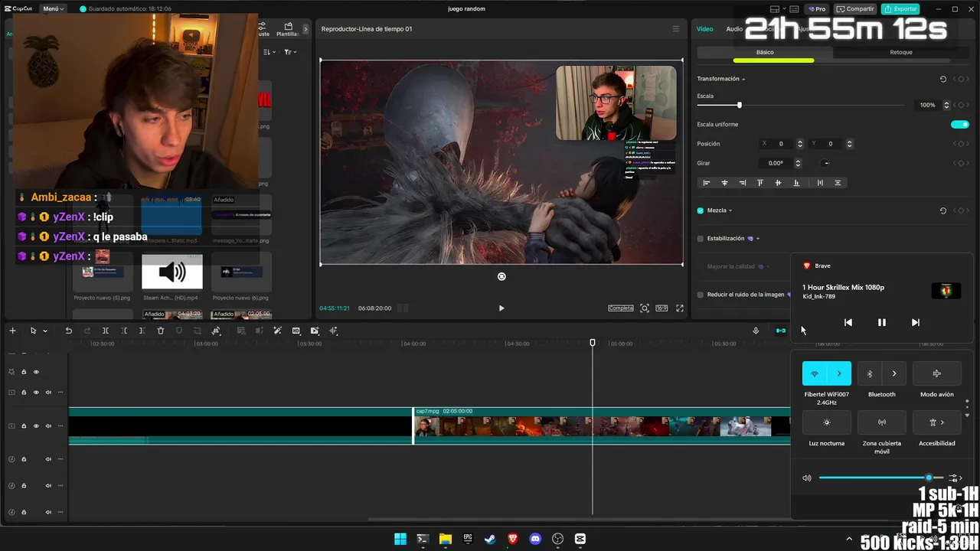Pause the Skrillex mix media playback
Image resolution: width=980 pixels, height=551 pixels.
click(882, 323)
